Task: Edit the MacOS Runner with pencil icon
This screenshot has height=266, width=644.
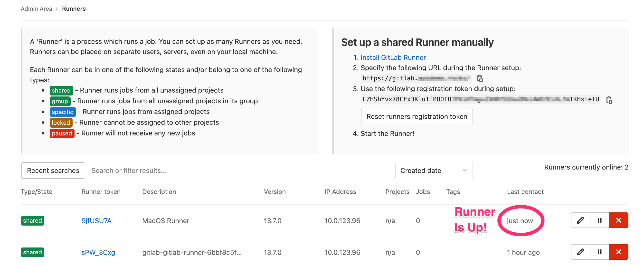Action: [580, 220]
